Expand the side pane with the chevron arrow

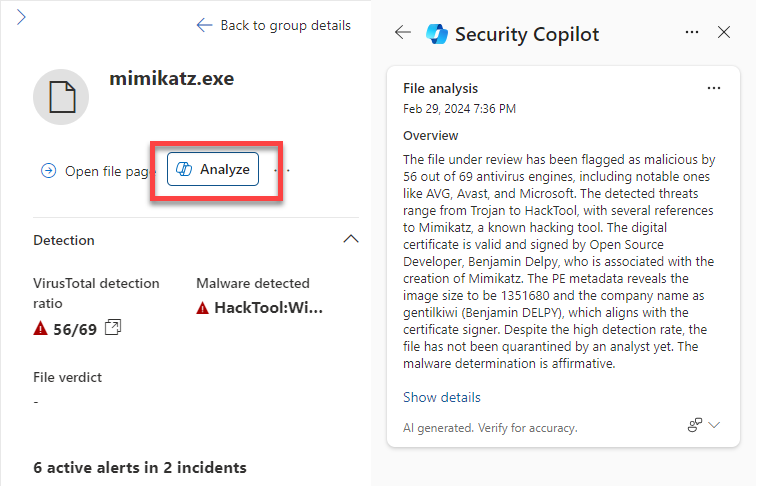pyautogui.click(x=21, y=17)
